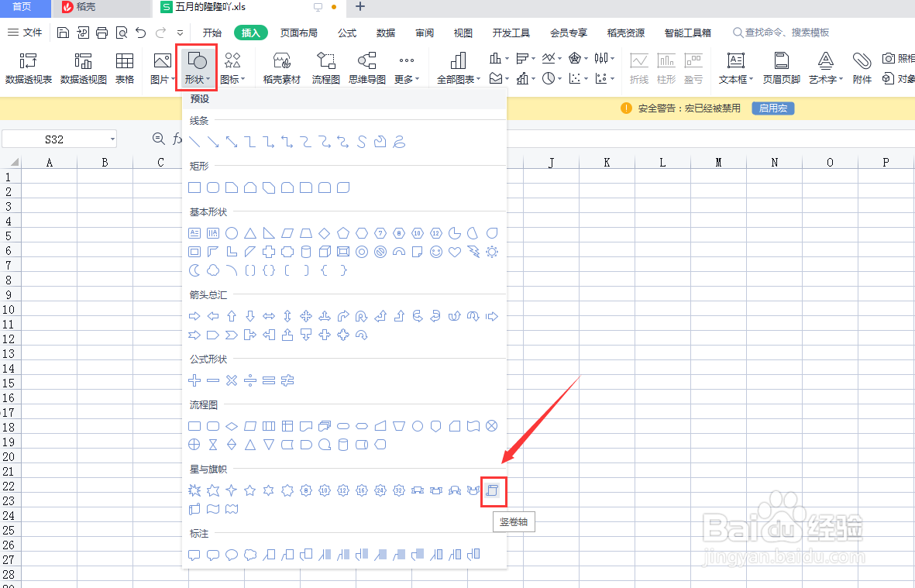Image resolution: width=915 pixels, height=588 pixels.
Task: Select the heart shape
Action: click(x=455, y=252)
